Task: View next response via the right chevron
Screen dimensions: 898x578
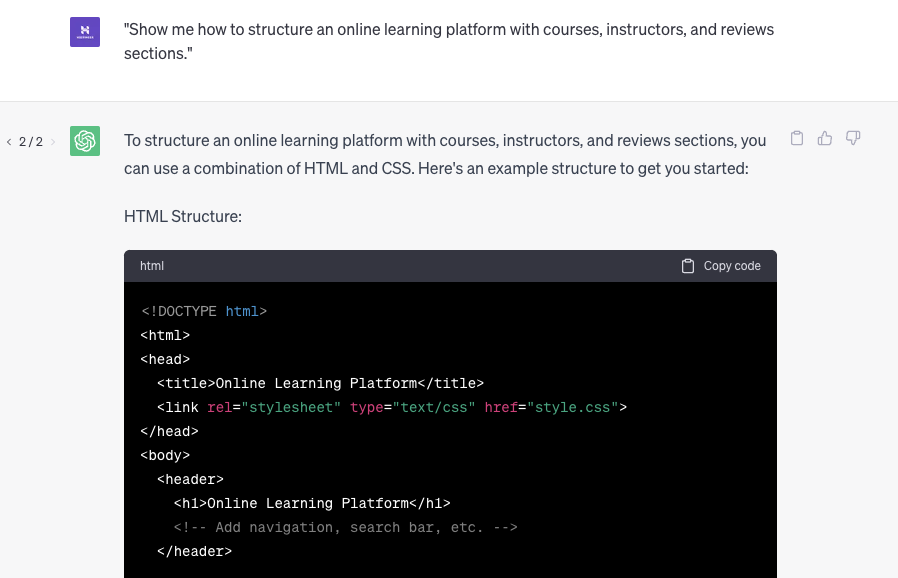Action: 52,142
